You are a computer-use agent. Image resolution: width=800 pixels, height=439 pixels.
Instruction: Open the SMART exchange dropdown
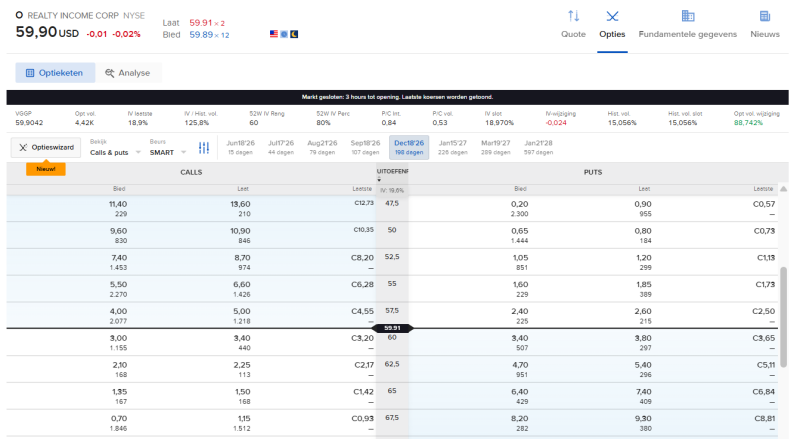click(x=168, y=152)
